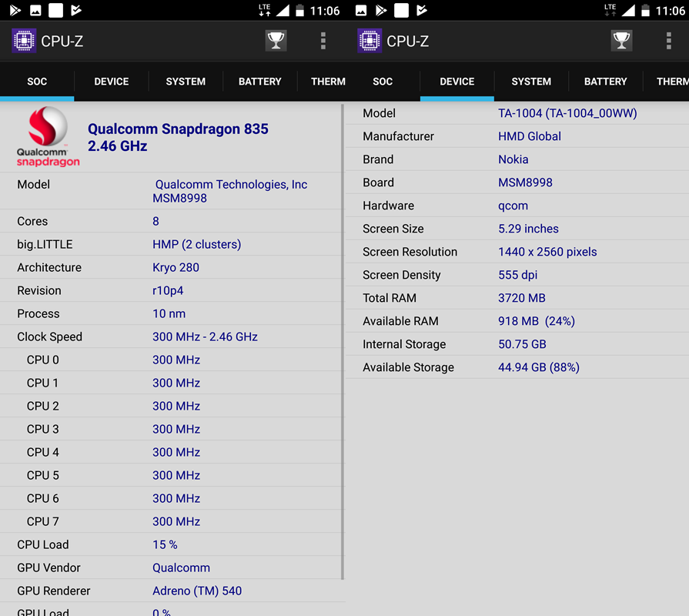This screenshot has height=616, width=689.
Task: Open the BATTERY tab on right screen
Action: [x=606, y=82]
